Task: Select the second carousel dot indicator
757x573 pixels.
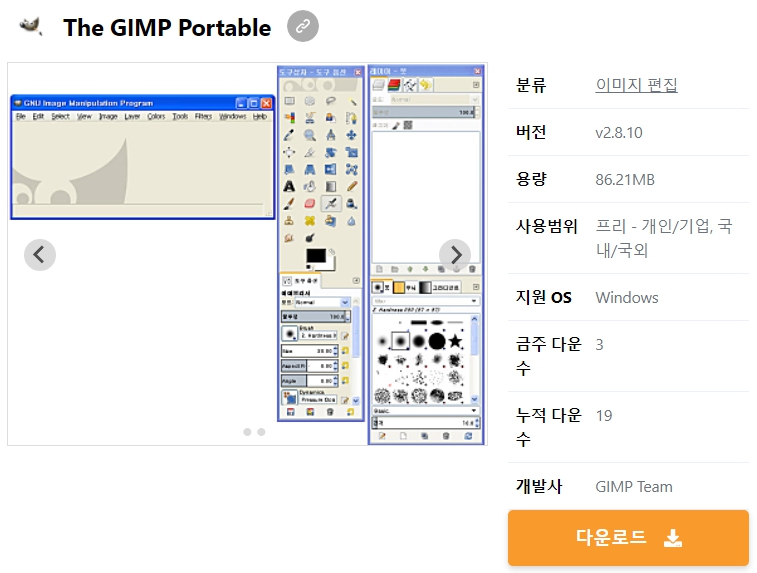Action: tap(261, 432)
